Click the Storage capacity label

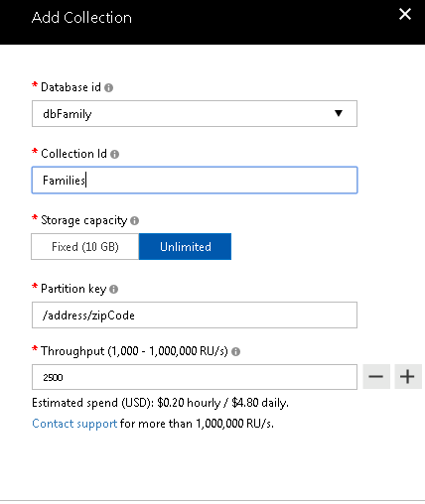click(x=83, y=220)
